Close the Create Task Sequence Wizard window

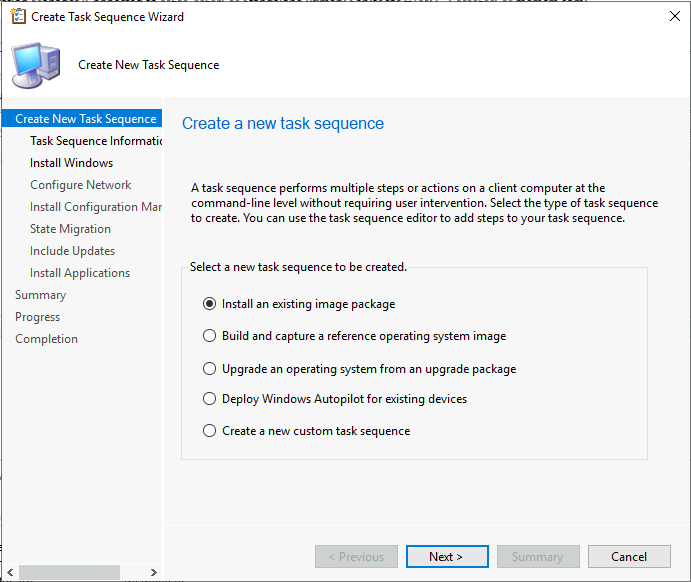tap(674, 16)
